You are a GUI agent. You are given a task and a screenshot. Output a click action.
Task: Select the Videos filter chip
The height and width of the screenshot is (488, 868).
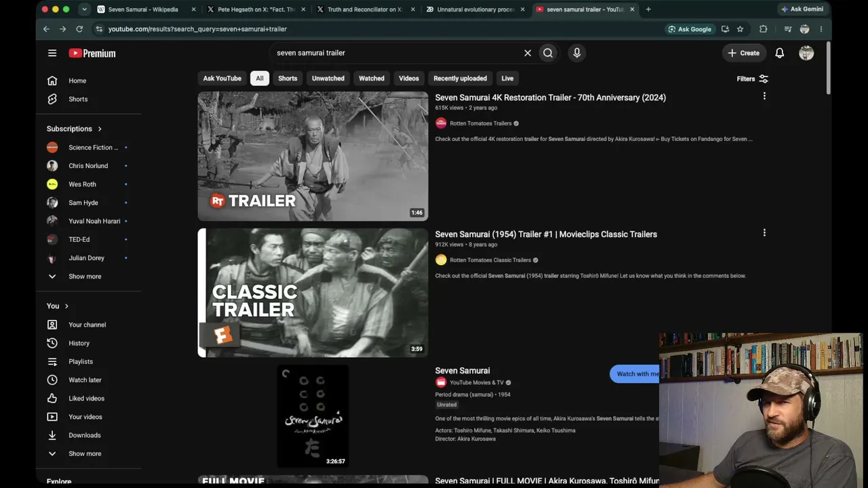[409, 79]
